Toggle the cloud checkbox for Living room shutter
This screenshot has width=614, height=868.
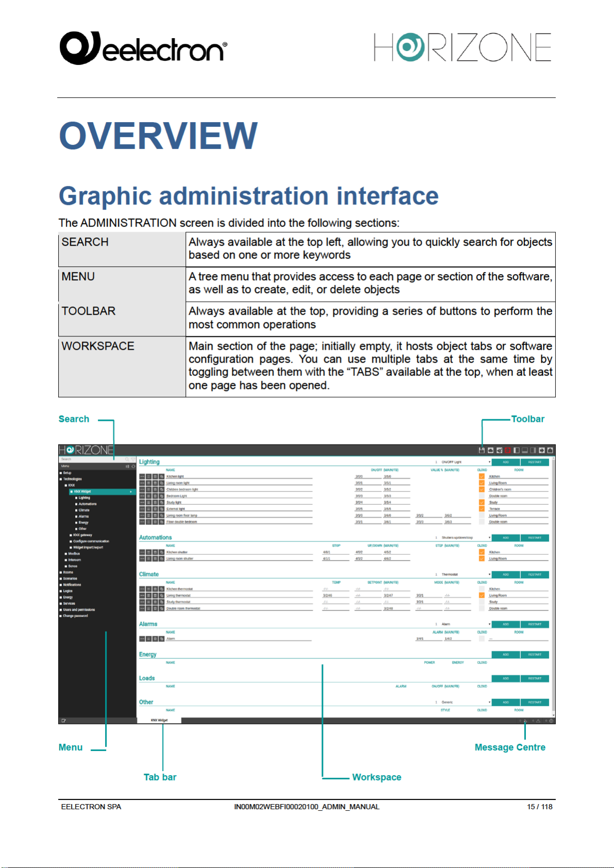(482, 558)
